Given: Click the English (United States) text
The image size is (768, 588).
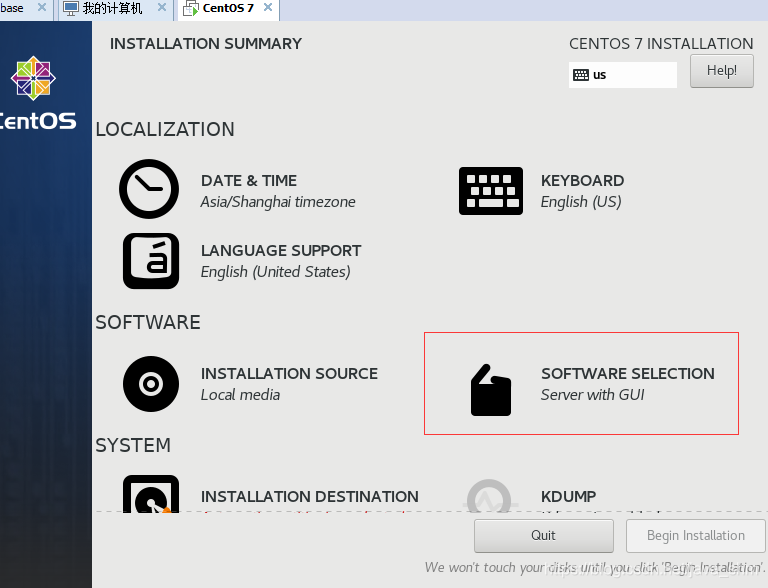Looking at the screenshot, I should click(x=276, y=272).
